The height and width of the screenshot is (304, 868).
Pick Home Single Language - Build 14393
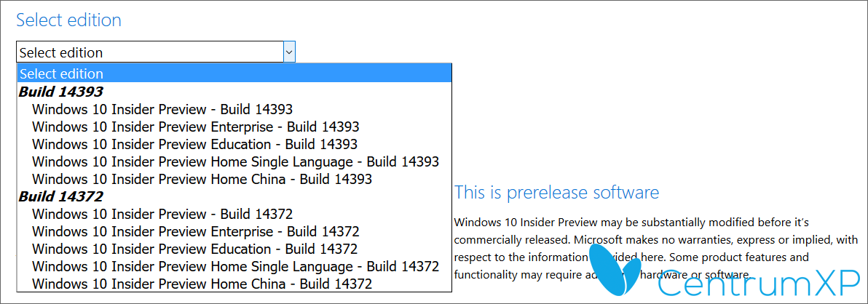[234, 161]
